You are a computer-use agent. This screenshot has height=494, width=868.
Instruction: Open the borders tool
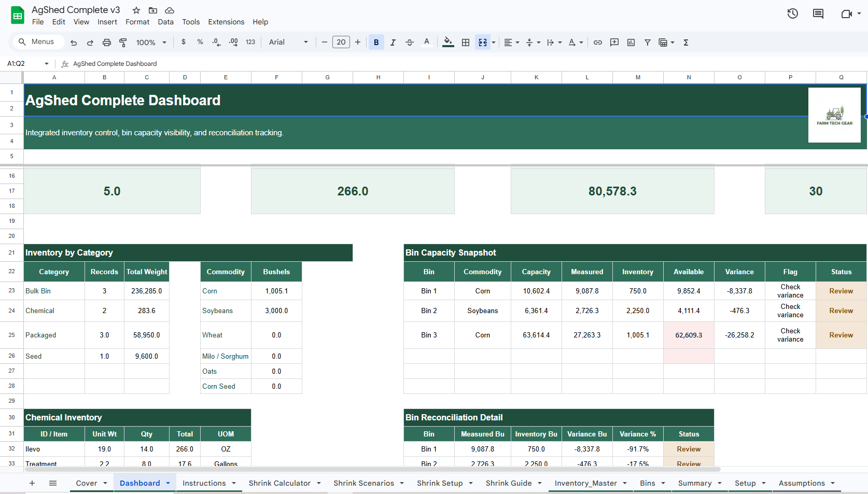pyautogui.click(x=465, y=42)
